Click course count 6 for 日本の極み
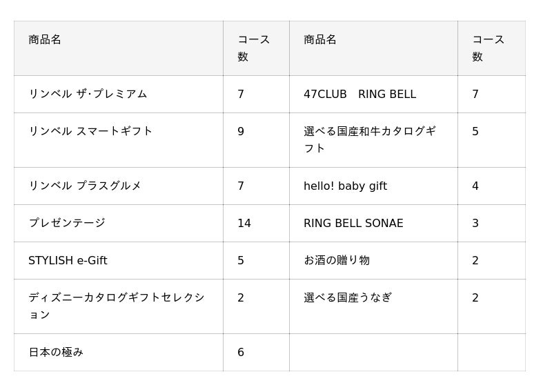 [241, 352]
